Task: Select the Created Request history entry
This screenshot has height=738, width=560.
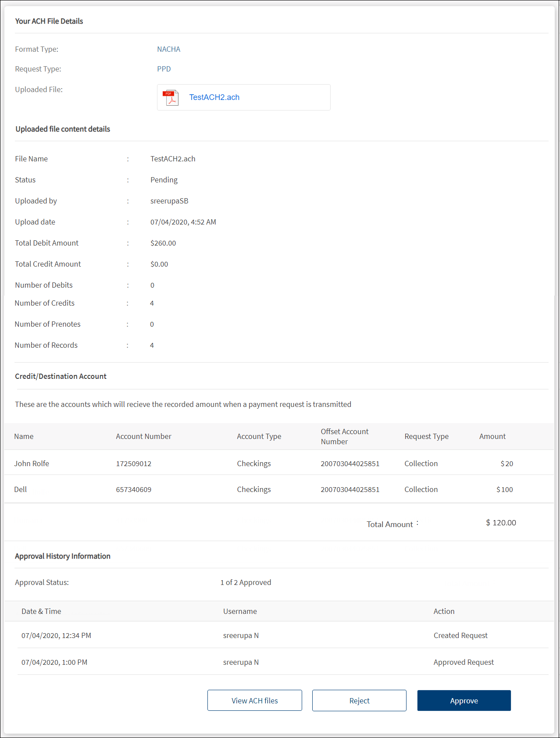Action: [460, 635]
